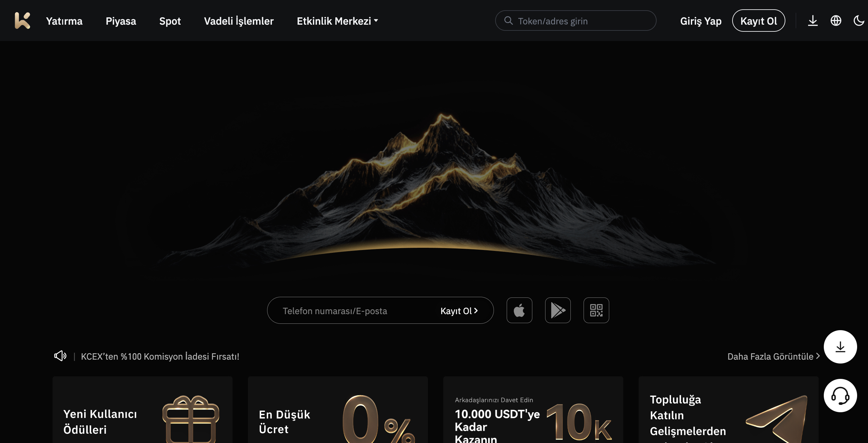868x443 pixels.
Task: Click the header Kayıt Ol button
Action: coord(758,21)
